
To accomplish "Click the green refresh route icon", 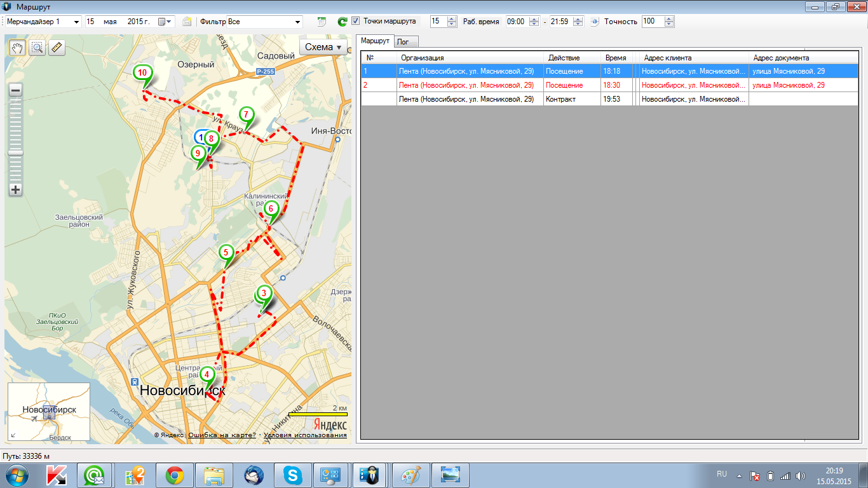I will click(342, 22).
